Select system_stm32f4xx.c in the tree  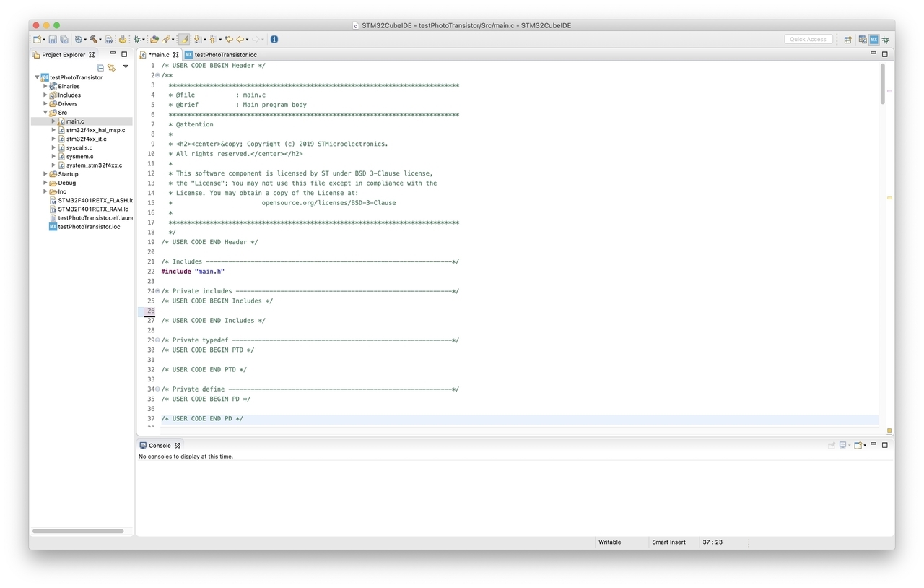pyautogui.click(x=94, y=165)
